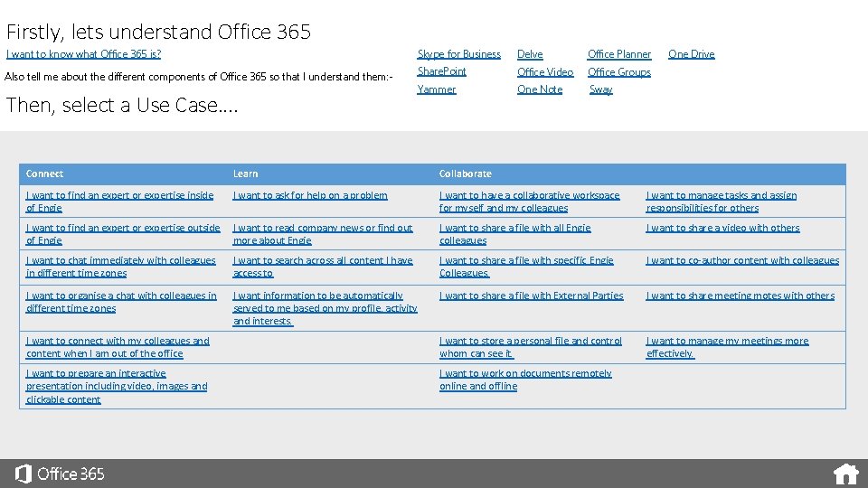
Task: Select 'store a personal file and control' link
Action: (x=531, y=347)
